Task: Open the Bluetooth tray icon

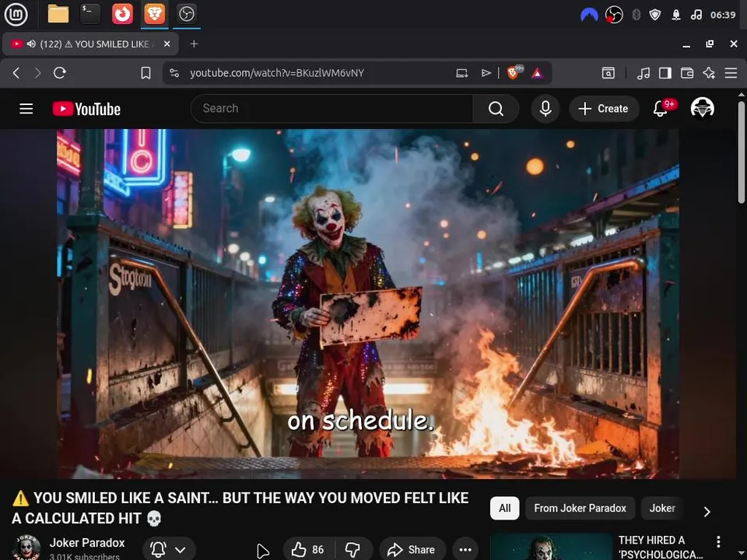Action: [636, 15]
